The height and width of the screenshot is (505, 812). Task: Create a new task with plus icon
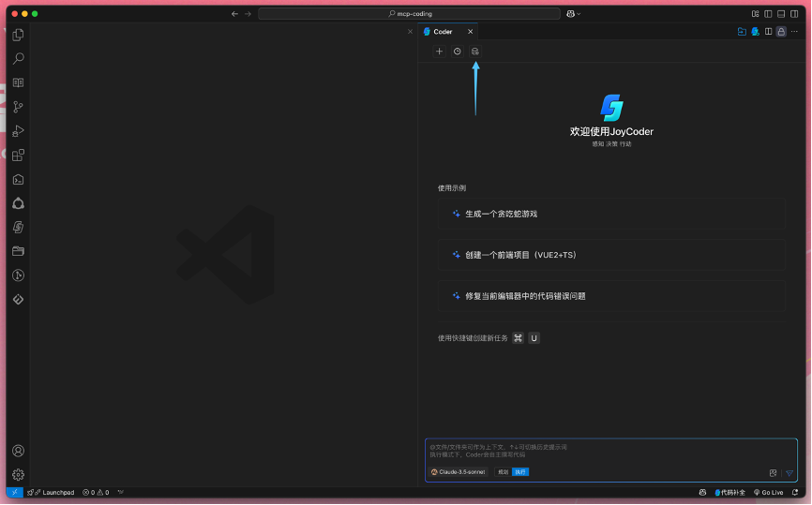pos(439,52)
